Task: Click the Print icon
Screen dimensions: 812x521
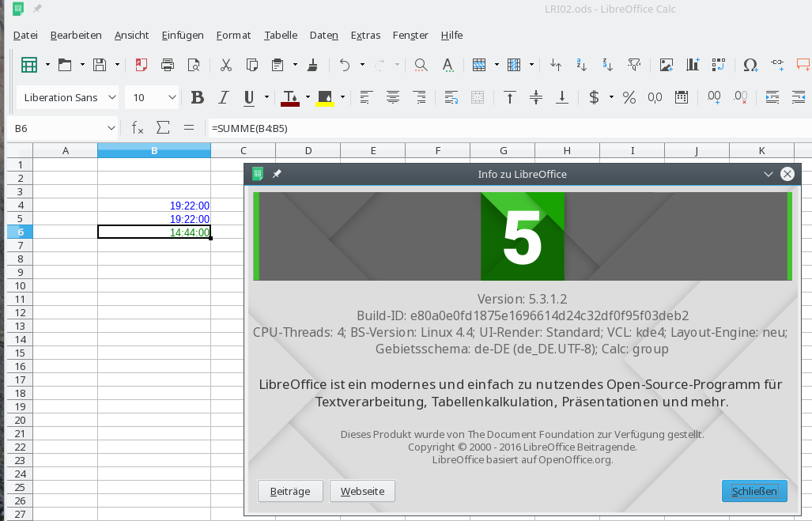Action: click(x=168, y=65)
